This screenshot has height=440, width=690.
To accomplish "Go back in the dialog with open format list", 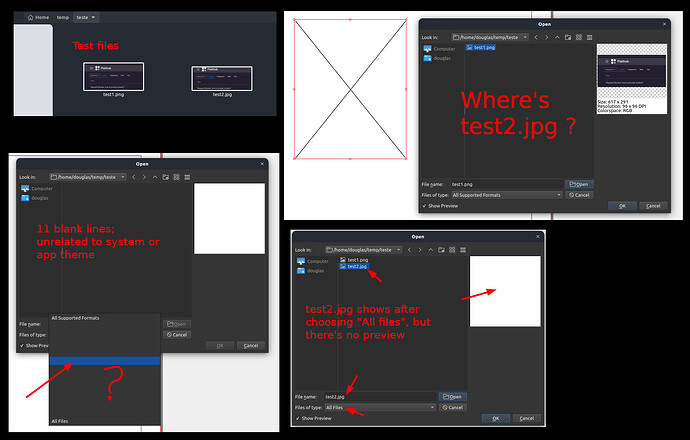I will tap(134, 177).
